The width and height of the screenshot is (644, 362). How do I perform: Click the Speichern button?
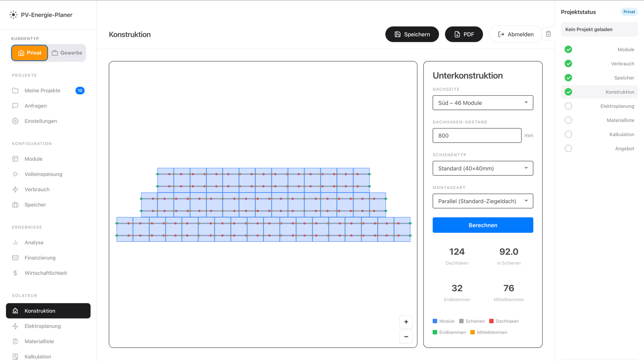(412, 34)
